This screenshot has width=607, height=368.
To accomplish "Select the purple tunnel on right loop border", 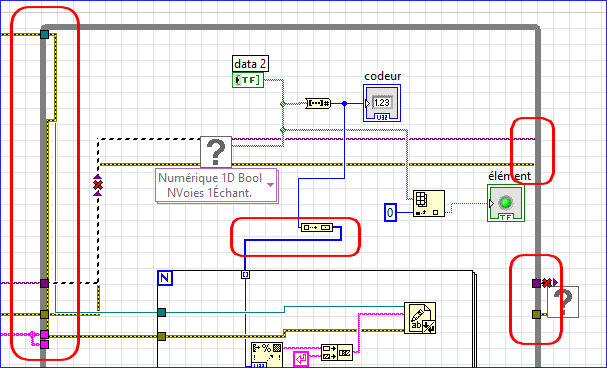I will click(536, 284).
